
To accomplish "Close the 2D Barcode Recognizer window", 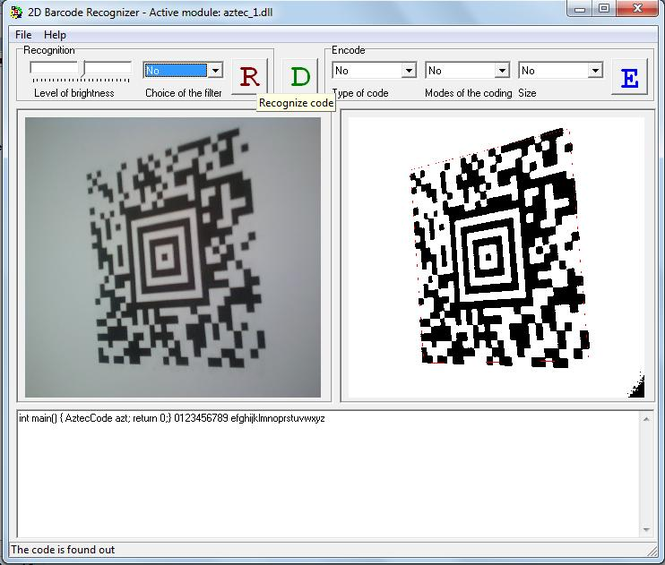I will point(637,8).
